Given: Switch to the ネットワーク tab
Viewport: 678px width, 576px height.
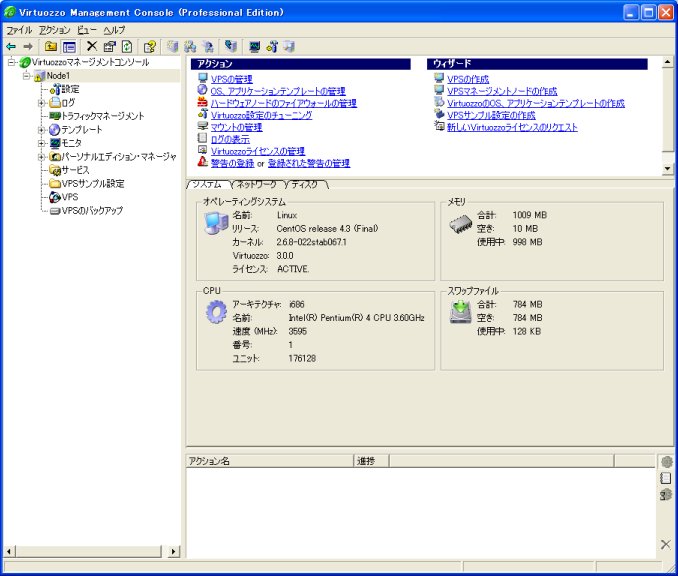Looking at the screenshot, I should click(257, 185).
